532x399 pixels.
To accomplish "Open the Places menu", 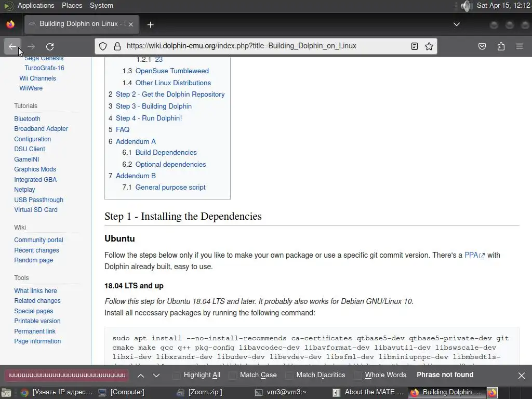I will tap(72, 5).
